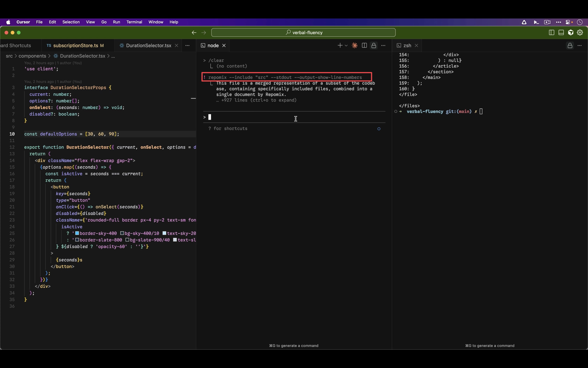Click the '</files>' line in zsh terminal
Image resolution: width=588 pixels, height=368 pixels.
coord(409,106)
